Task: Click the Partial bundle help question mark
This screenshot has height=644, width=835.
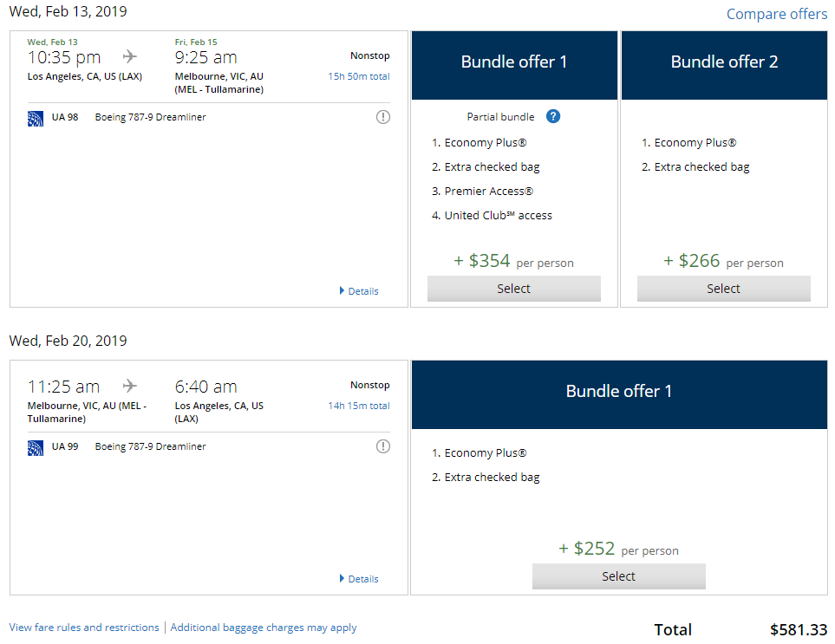Action: (553, 117)
